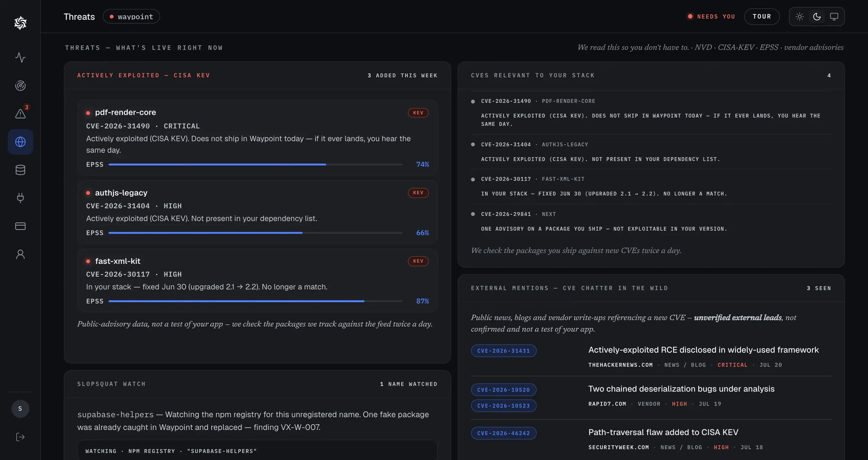The width and height of the screenshot is (868, 460).
Task: Select 'CVE-2026-30117 · FAST-XML-KIT' stack row
Action: click(x=651, y=186)
